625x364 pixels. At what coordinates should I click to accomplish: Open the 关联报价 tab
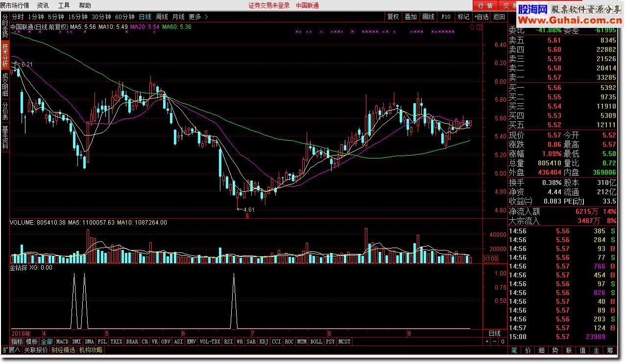(x=36, y=350)
